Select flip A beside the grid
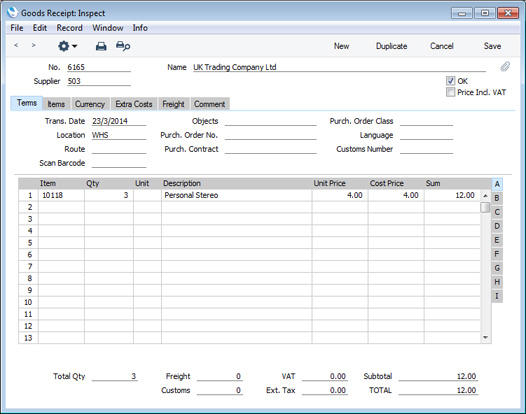The width and height of the screenshot is (526, 414). click(x=497, y=184)
